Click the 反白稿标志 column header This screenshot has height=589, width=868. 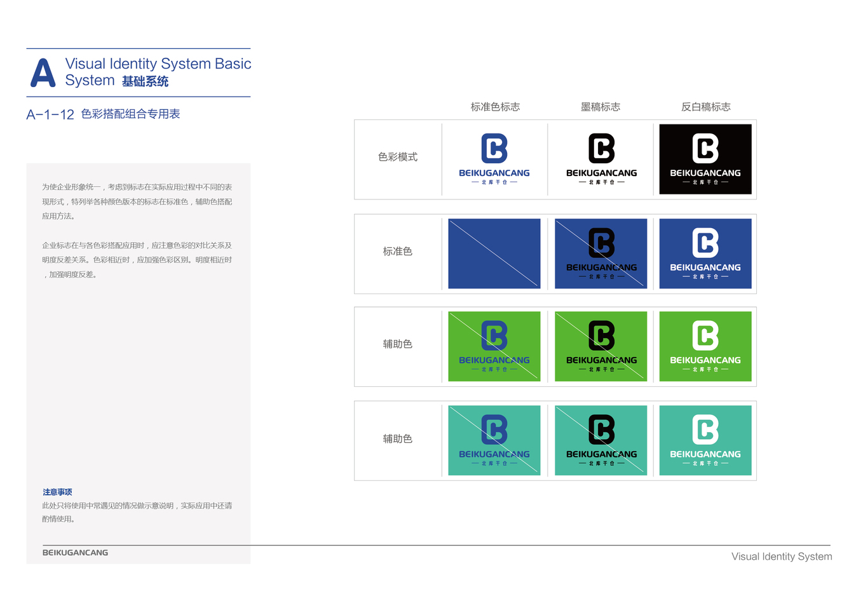tap(706, 107)
